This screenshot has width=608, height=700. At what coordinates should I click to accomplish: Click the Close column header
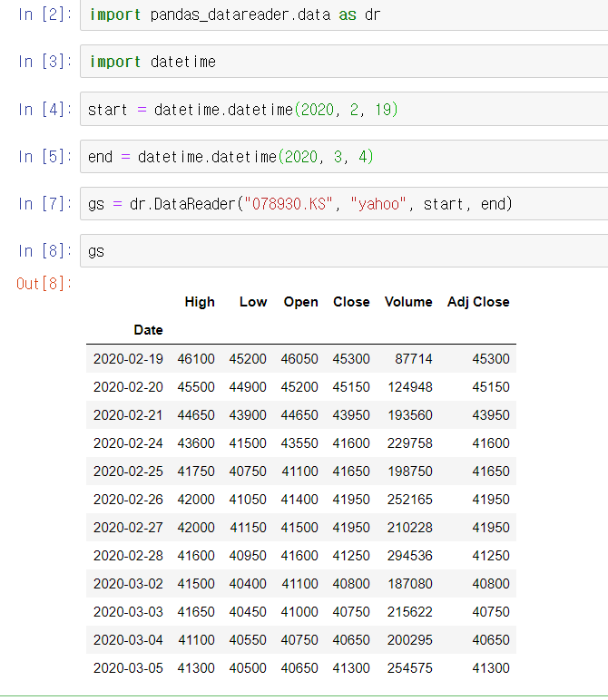click(x=351, y=302)
